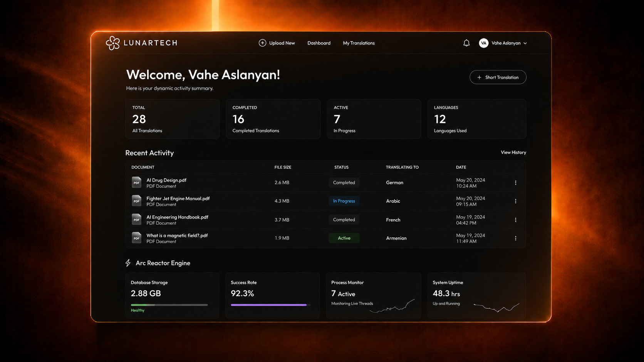
Task: Click the May 20, 2024 09:15 AM date
Action: 471,201
